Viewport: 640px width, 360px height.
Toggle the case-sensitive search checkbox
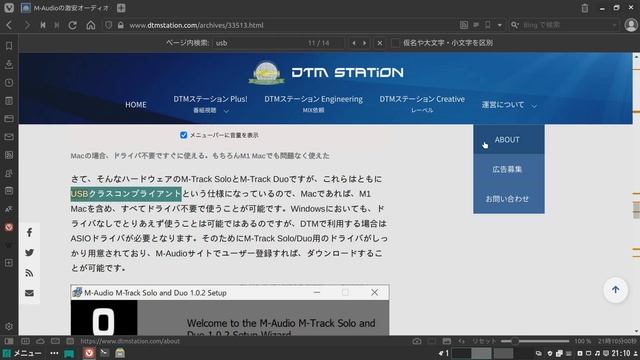[x=395, y=43]
